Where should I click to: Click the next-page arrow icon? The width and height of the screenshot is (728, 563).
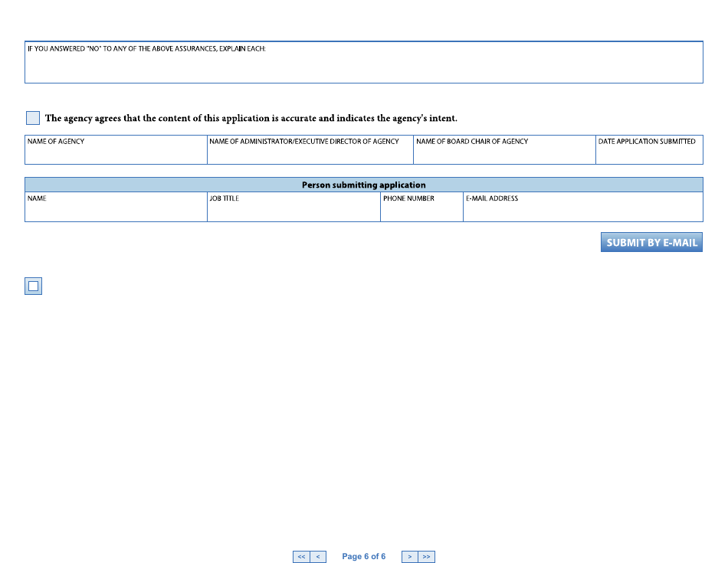pos(410,556)
